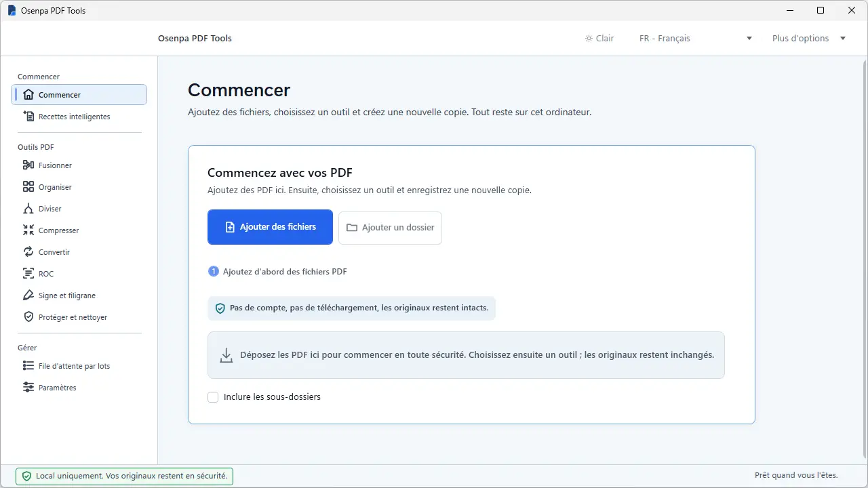Click the Recettes intelligentes icon

pos(28,117)
